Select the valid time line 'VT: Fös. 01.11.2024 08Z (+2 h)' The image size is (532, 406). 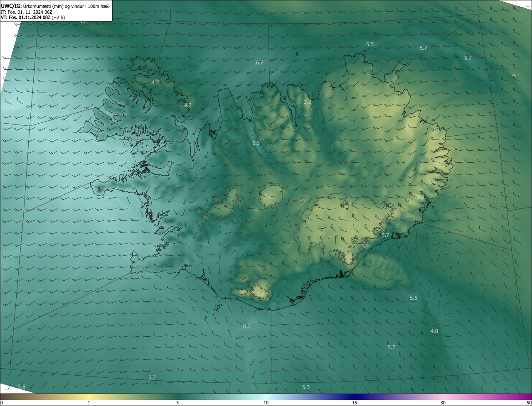point(32,18)
